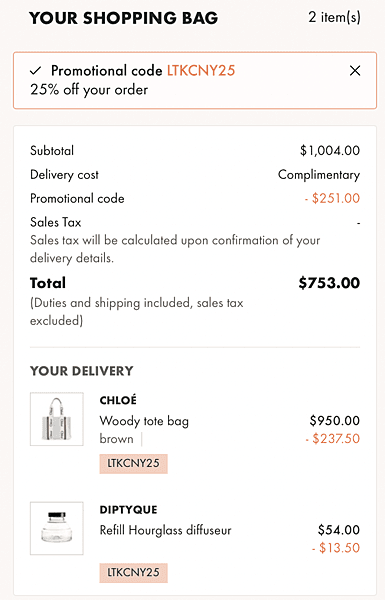385x600 pixels.
Task: Select the orange LTKCNY25 code text
Action: (201, 71)
